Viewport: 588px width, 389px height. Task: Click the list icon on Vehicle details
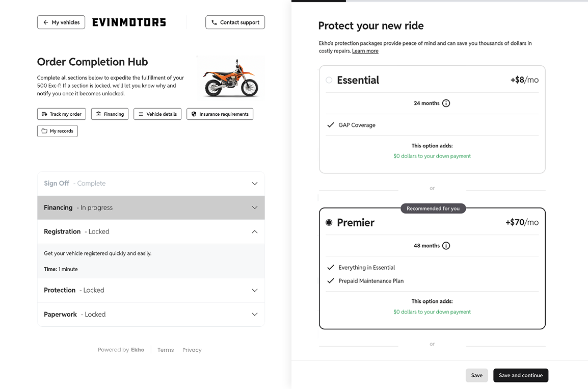click(x=141, y=114)
